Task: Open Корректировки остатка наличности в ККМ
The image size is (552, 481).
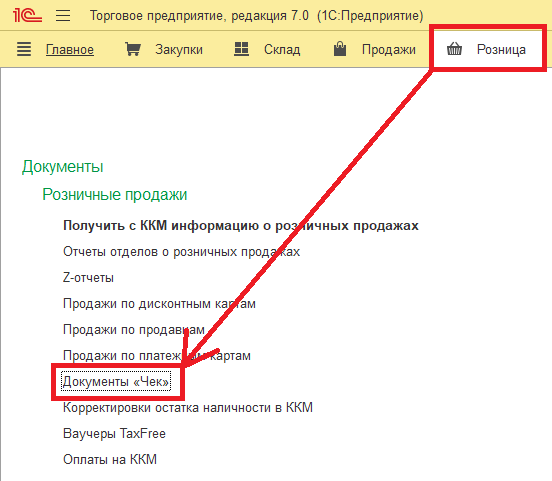Action: pyautogui.click(x=188, y=407)
